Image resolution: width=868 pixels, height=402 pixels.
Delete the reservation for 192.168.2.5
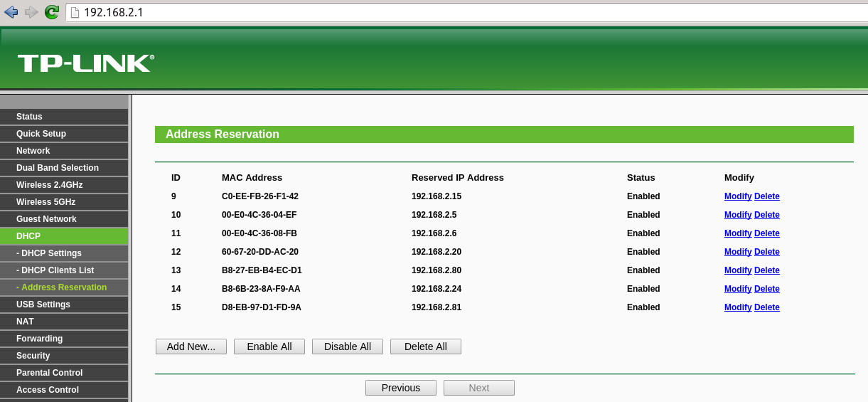(x=767, y=215)
